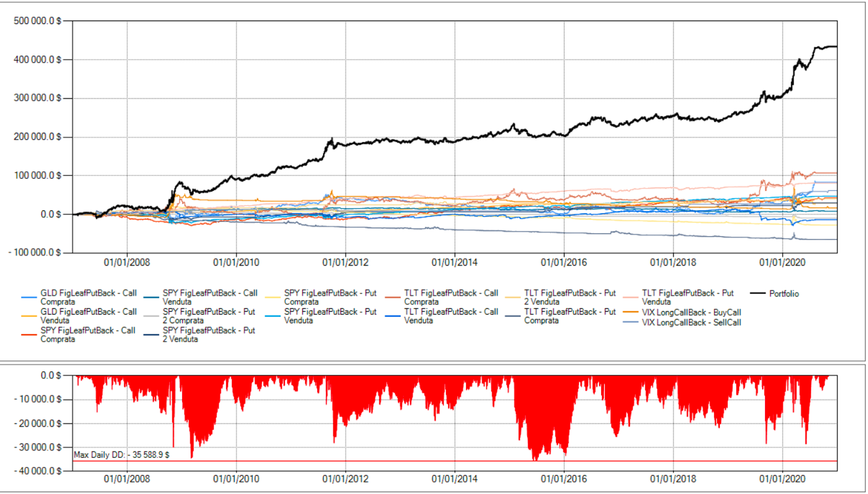Click '01/01/2020' date under the equity chart
This screenshot has width=868, height=494.
tap(783, 262)
